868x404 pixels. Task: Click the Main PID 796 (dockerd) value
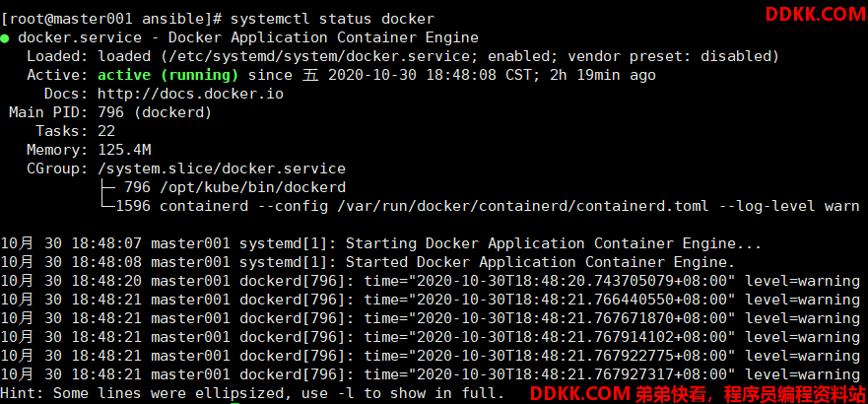click(155, 113)
